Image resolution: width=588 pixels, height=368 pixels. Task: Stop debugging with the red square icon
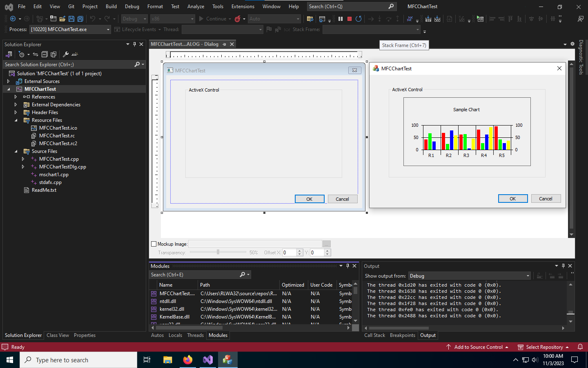click(350, 19)
